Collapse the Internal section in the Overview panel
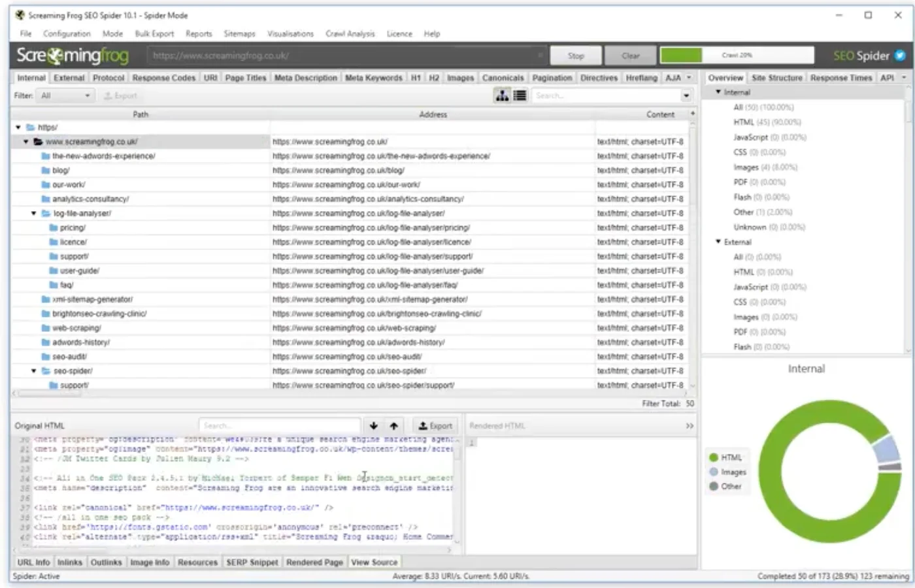The image size is (915, 588). point(719,92)
